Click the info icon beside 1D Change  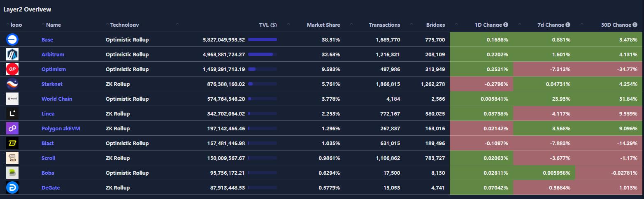coord(506,25)
